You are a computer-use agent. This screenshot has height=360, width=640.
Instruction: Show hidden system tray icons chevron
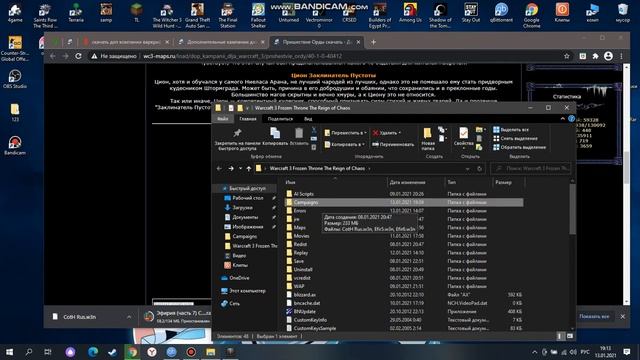[x=534, y=352]
